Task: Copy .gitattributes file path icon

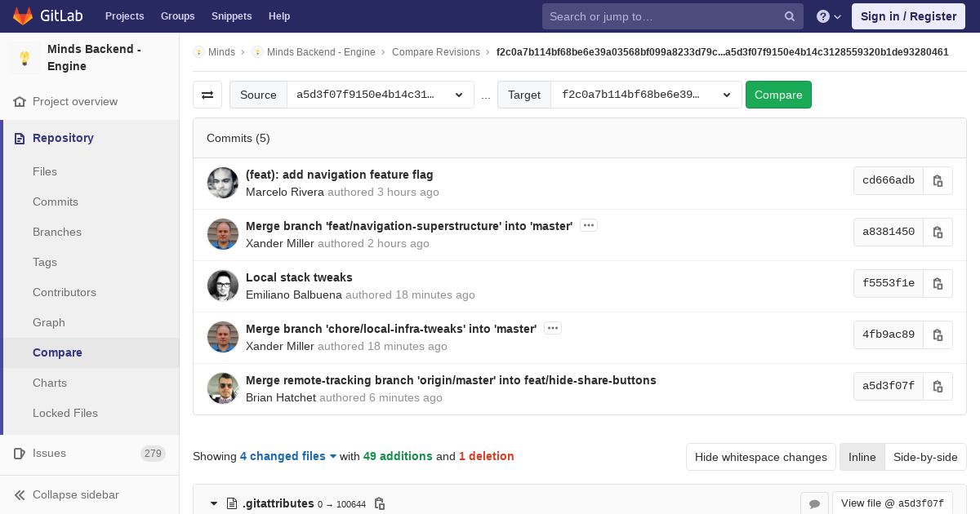Action: pyautogui.click(x=380, y=504)
